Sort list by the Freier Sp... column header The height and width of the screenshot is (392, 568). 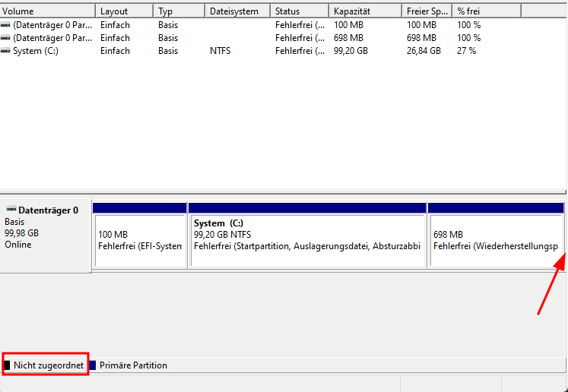pos(427,11)
